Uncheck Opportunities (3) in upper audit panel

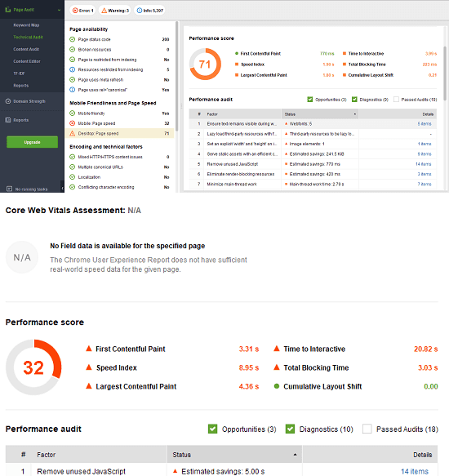pyautogui.click(x=310, y=100)
